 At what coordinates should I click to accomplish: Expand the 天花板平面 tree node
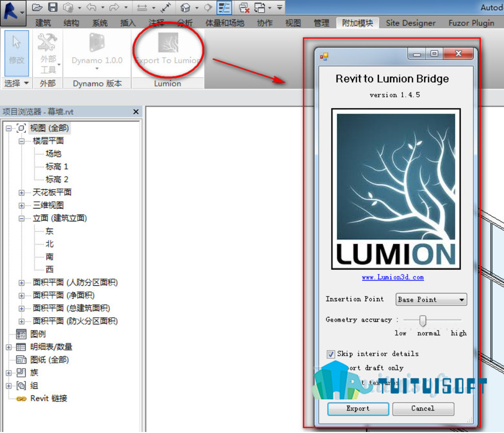click(22, 193)
